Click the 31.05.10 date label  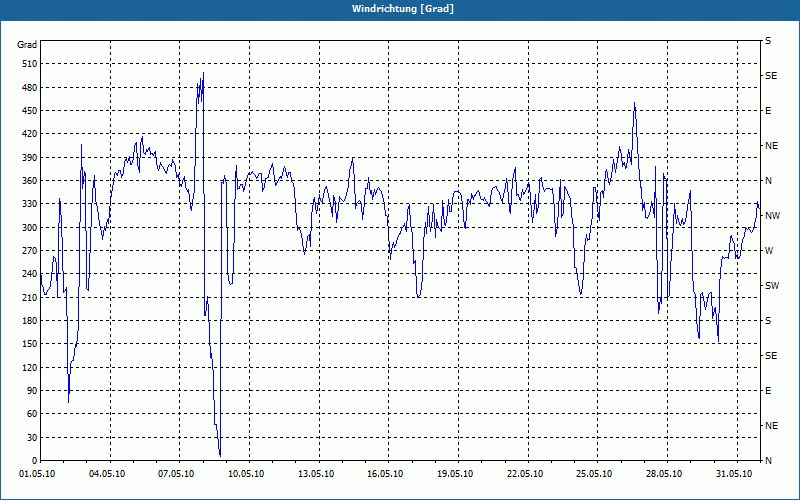[734, 474]
